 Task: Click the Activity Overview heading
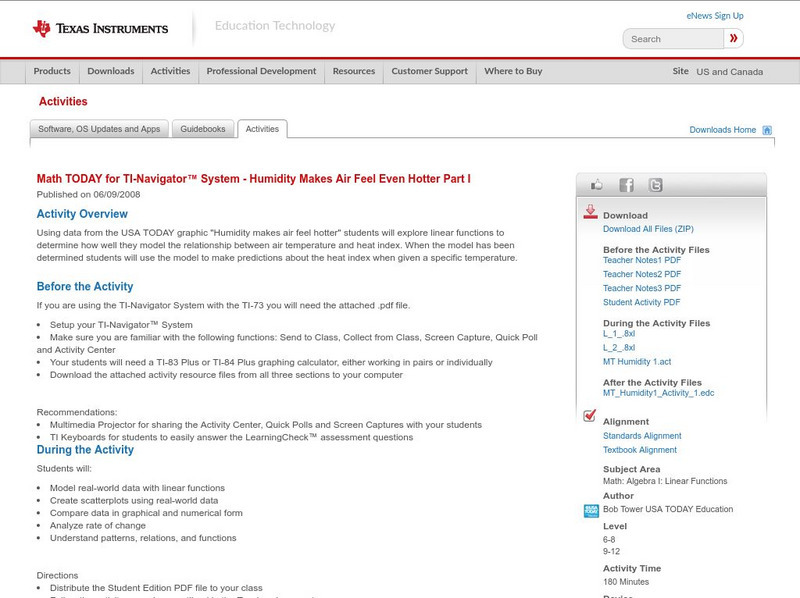click(82, 214)
